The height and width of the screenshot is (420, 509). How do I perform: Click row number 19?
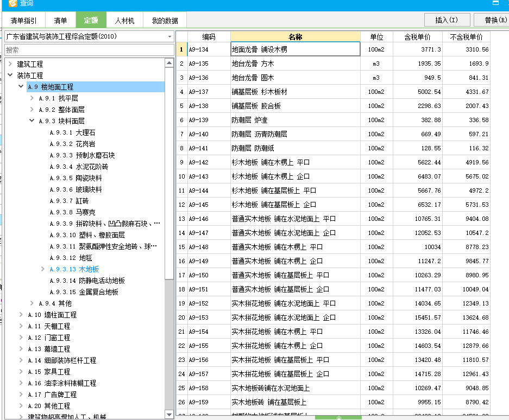[181, 303]
